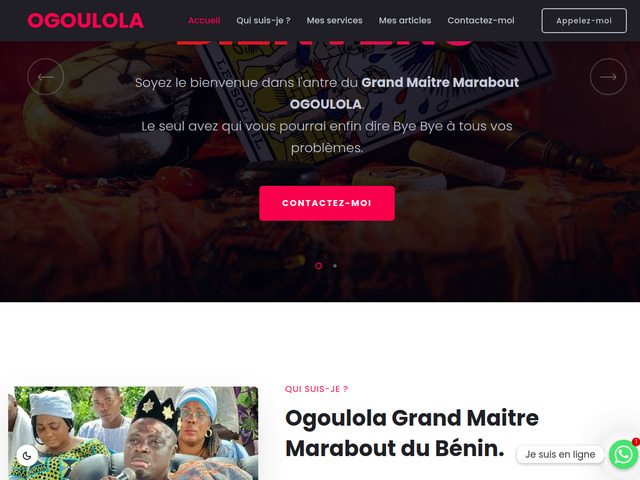Open the Mes articles menu
640x480 pixels.
[405, 20]
